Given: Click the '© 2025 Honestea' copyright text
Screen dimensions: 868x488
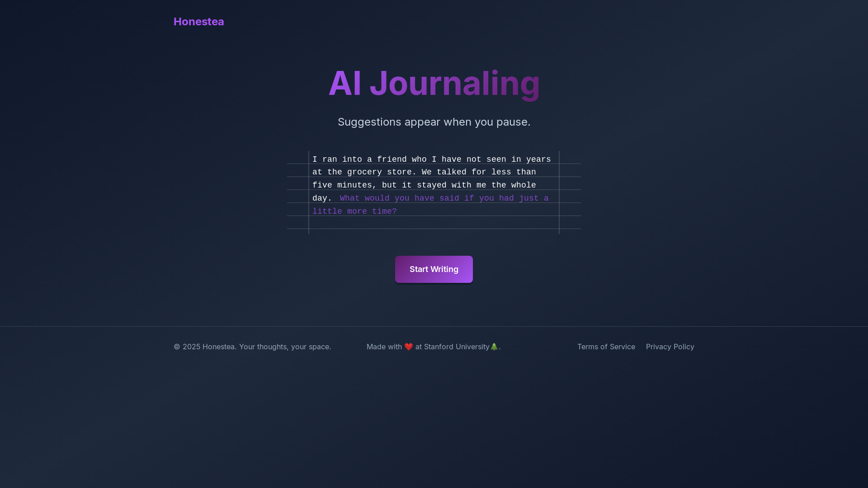Looking at the screenshot, I should click(252, 347).
